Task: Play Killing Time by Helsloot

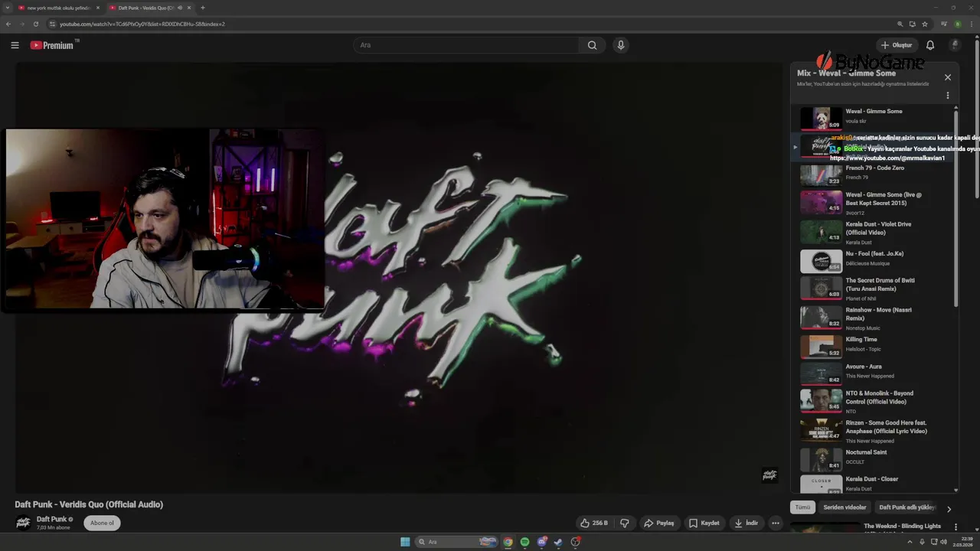Action: point(873,346)
